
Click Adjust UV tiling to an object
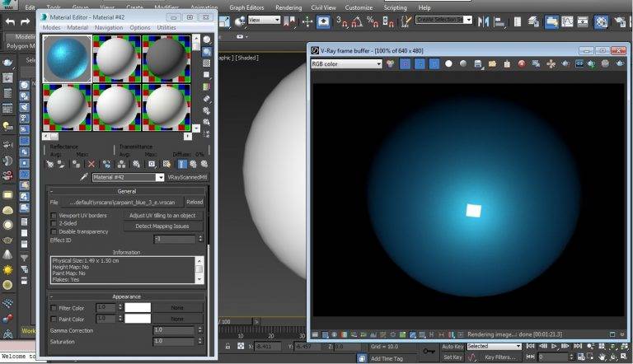tap(162, 216)
